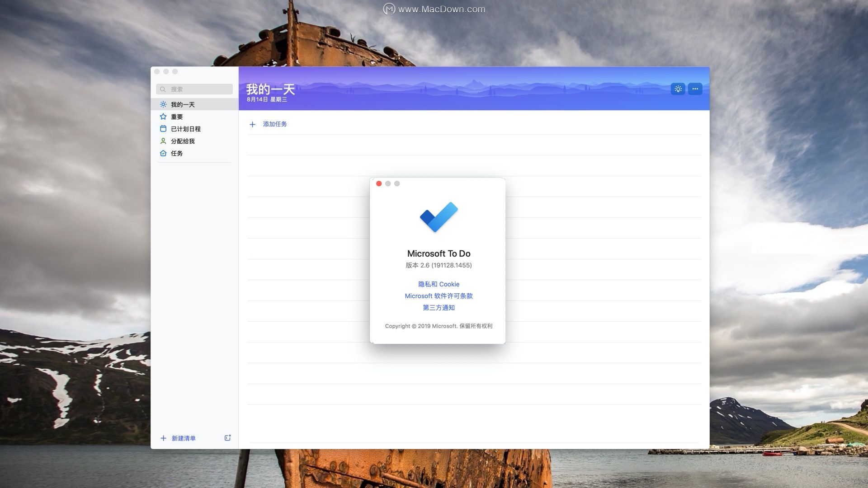The image size is (868, 488).
Task: Open Microsoft 软件许可条款 link
Action: [x=439, y=296]
